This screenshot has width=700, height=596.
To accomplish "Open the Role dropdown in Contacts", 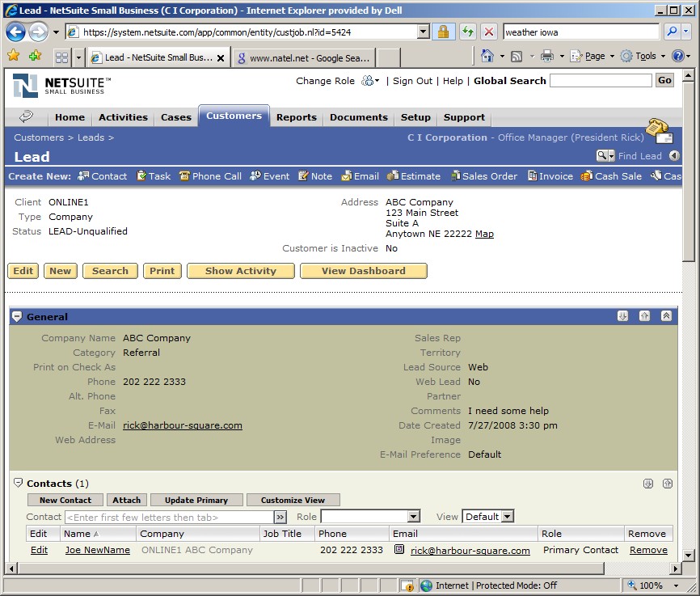I will (x=413, y=517).
